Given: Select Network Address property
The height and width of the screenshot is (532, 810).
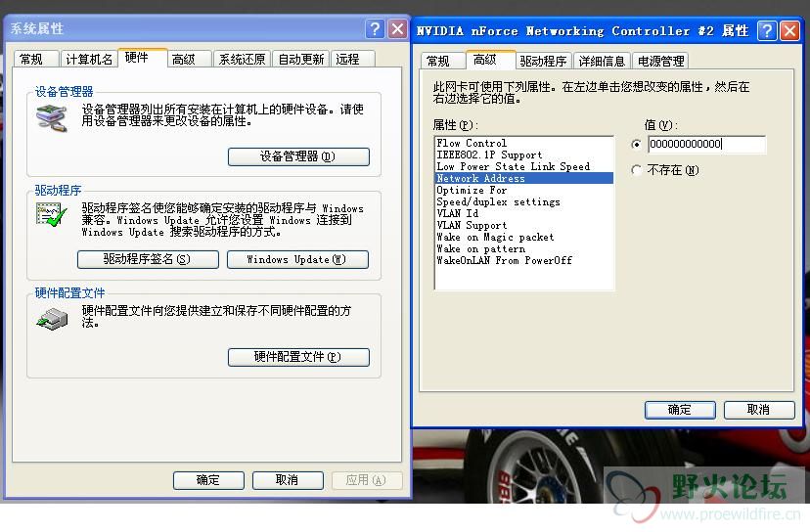Looking at the screenshot, I should (523, 178).
